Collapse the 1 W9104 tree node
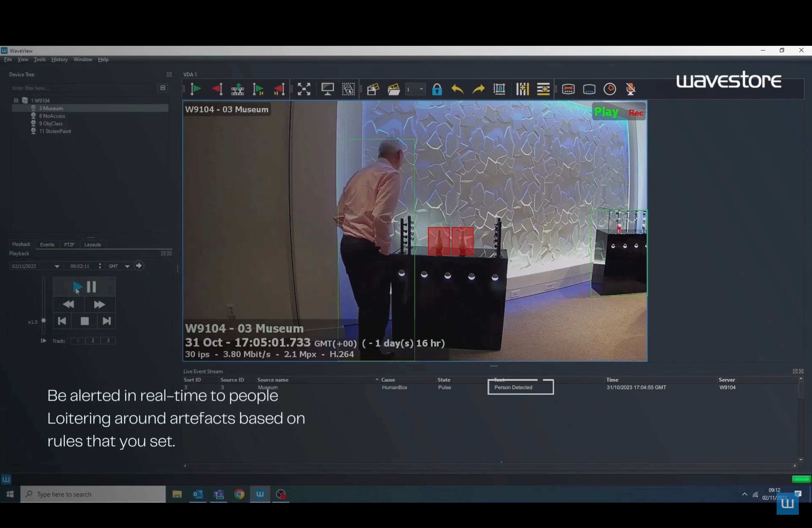 pyautogui.click(x=16, y=101)
